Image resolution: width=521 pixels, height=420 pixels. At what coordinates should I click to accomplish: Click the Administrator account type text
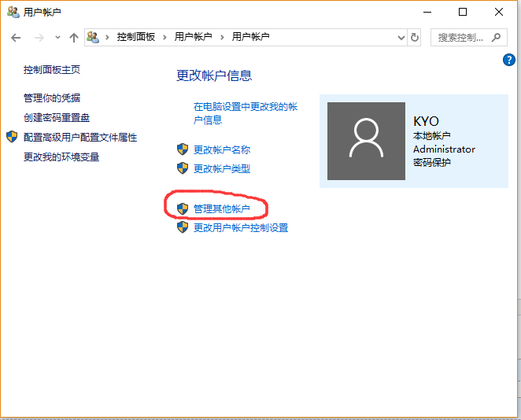(x=444, y=149)
